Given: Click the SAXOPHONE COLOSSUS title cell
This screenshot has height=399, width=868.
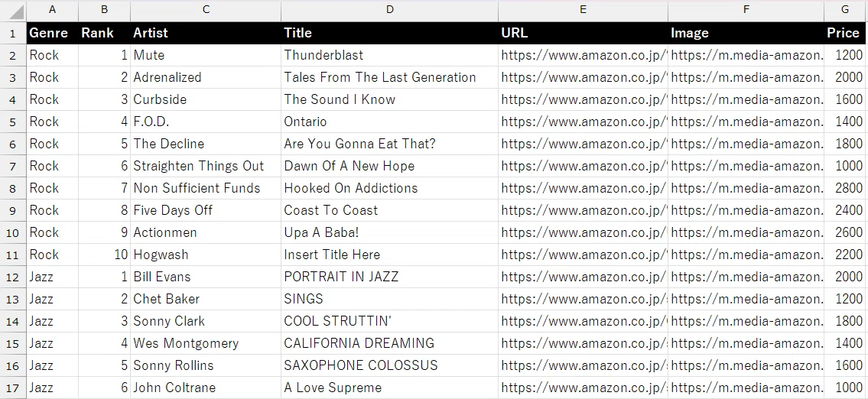Looking at the screenshot, I should (390, 365).
